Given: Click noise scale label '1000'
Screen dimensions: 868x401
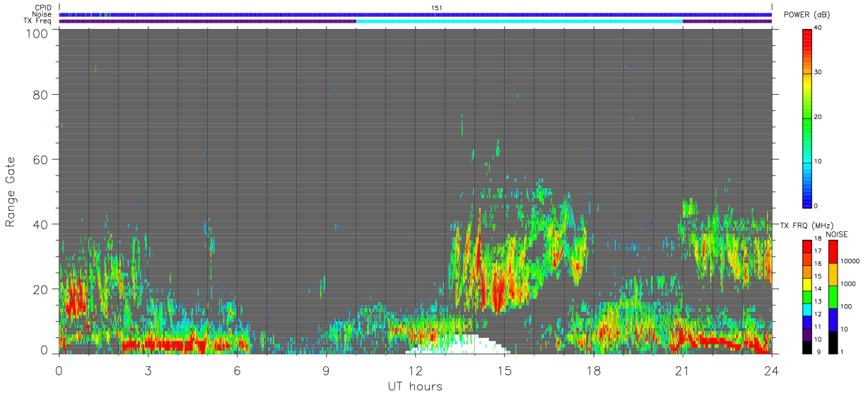Looking at the screenshot, I should (x=847, y=284).
